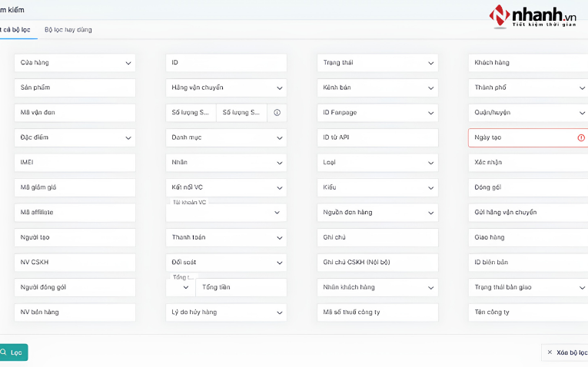This screenshot has height=367, width=588.
Task: Click the Nhanh.vn logo
Action: (x=533, y=16)
